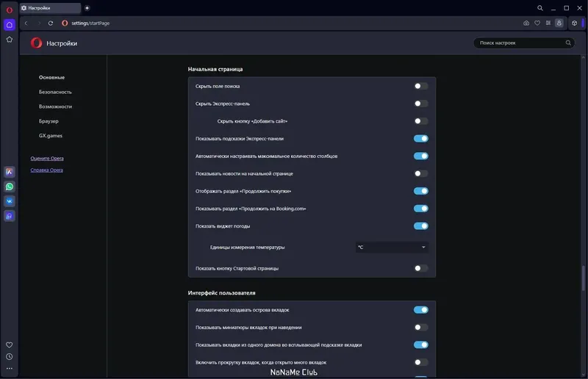Open the extensions cube icon menu

coord(575,23)
